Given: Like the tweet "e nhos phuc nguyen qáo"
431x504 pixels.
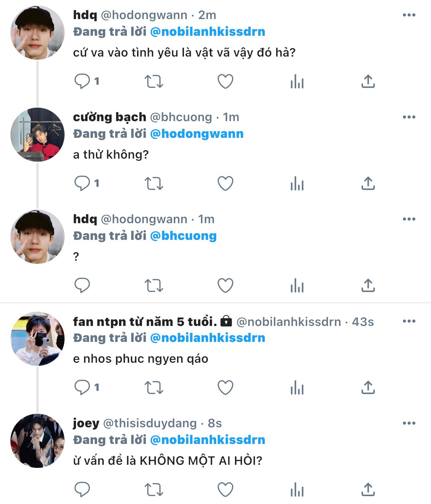Looking at the screenshot, I should [x=225, y=387].
